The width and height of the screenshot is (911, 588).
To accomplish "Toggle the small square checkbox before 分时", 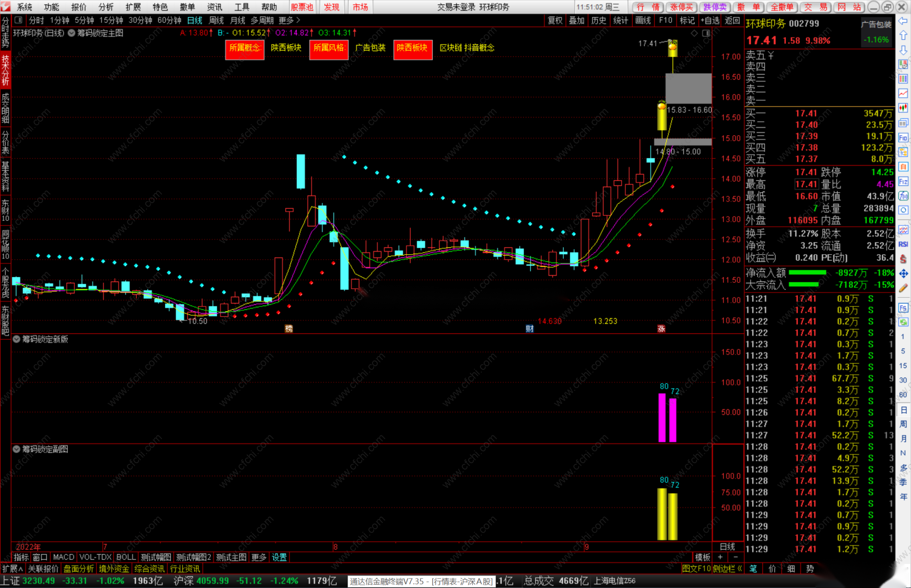I will (19, 20).
